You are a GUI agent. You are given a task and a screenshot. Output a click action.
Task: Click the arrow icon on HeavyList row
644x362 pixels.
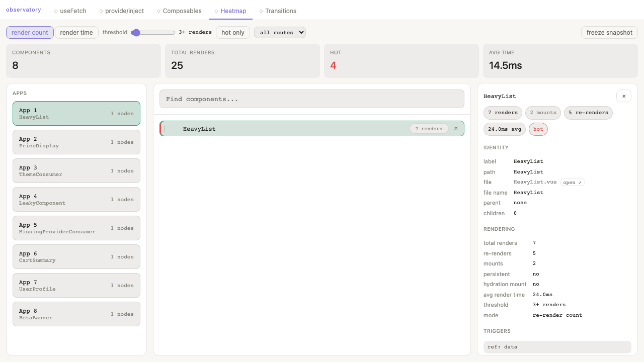[x=455, y=129]
